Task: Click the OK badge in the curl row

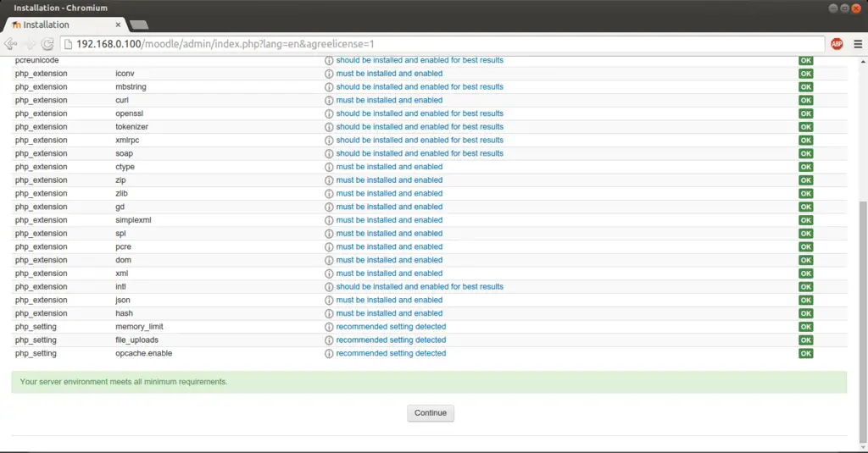Action: coord(806,100)
